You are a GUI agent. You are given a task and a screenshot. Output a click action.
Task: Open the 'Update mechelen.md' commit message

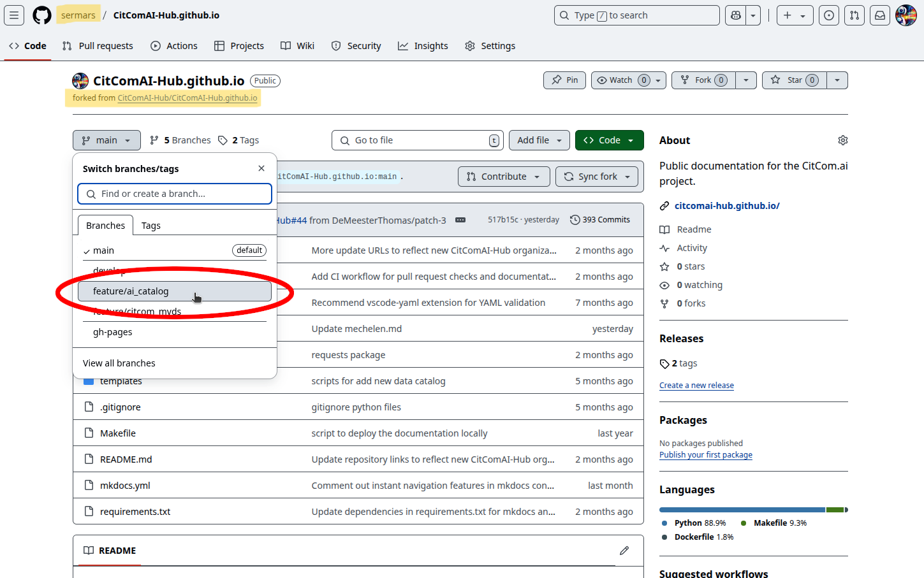[356, 329]
